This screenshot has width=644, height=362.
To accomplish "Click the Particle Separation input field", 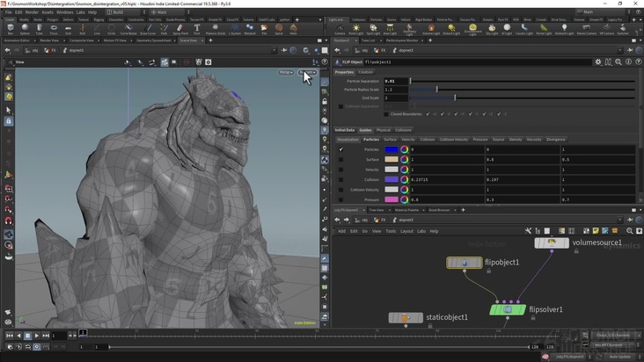I will coord(396,81).
